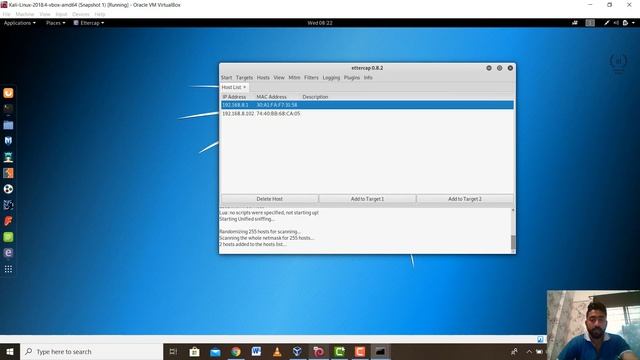
Task: Launch Metasploit from the Kali dock
Action: point(8,141)
